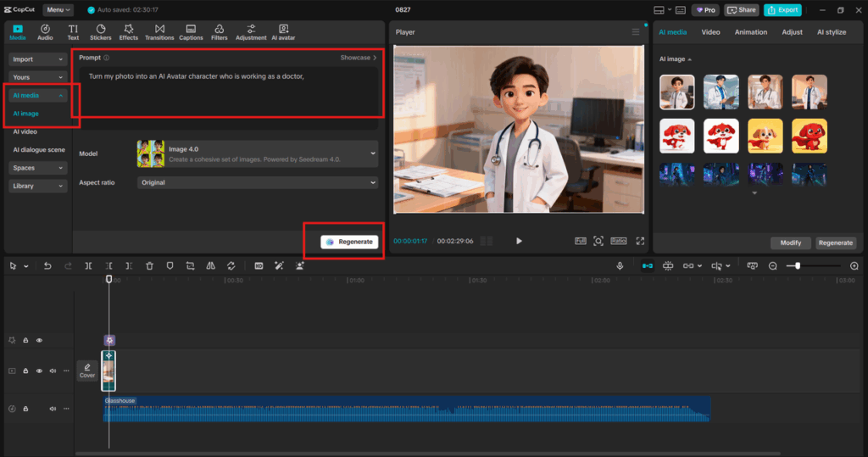Open the Aspect ratio Original dropdown
Screen dimensions: 868x457
258,182
